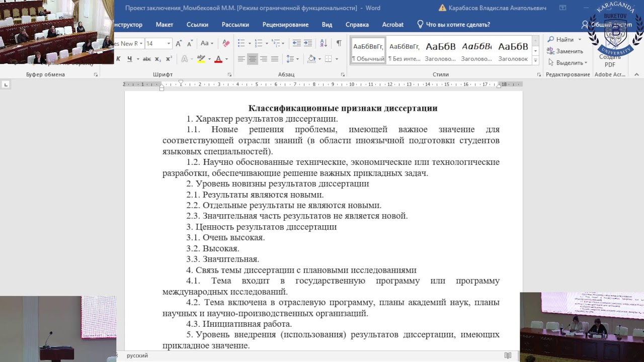Sort the selected text alphabetically

[324, 43]
